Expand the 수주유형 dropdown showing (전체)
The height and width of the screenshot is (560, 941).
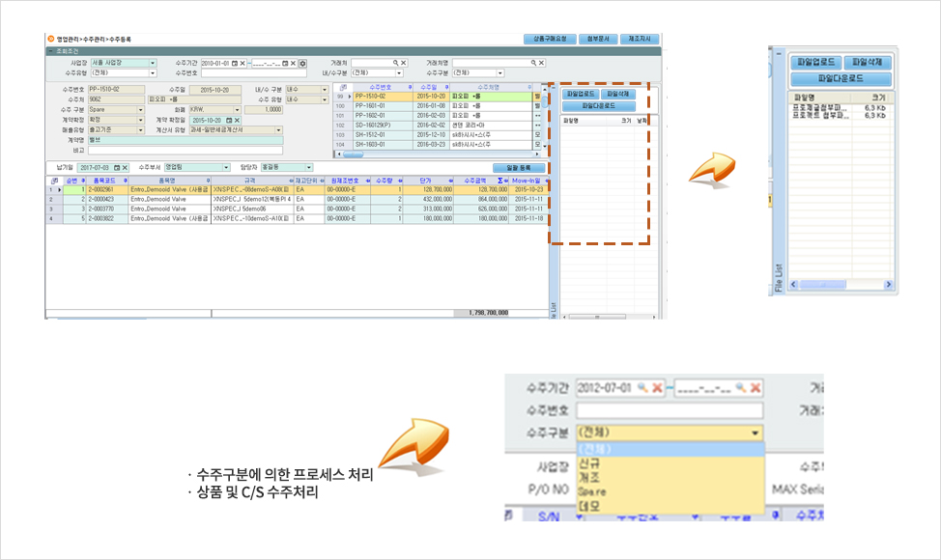coord(153,72)
